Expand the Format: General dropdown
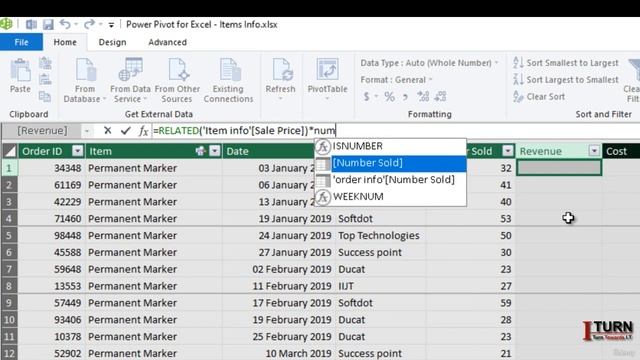Image resolution: width=640 pixels, height=360 pixels. click(x=430, y=80)
